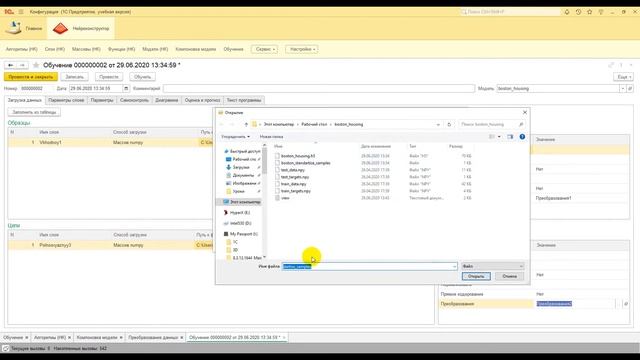Select the file boston_housing.h5
Screen dimensions: 640x360
tap(298, 156)
